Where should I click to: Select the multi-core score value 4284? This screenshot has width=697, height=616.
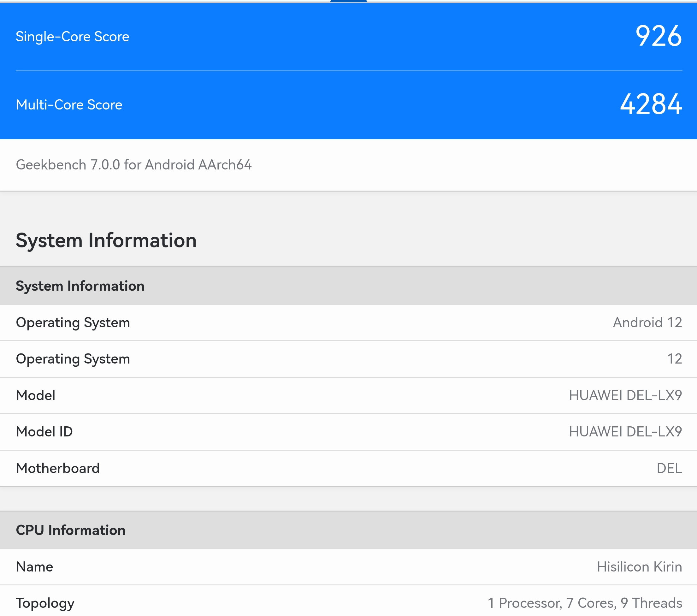pos(651,104)
